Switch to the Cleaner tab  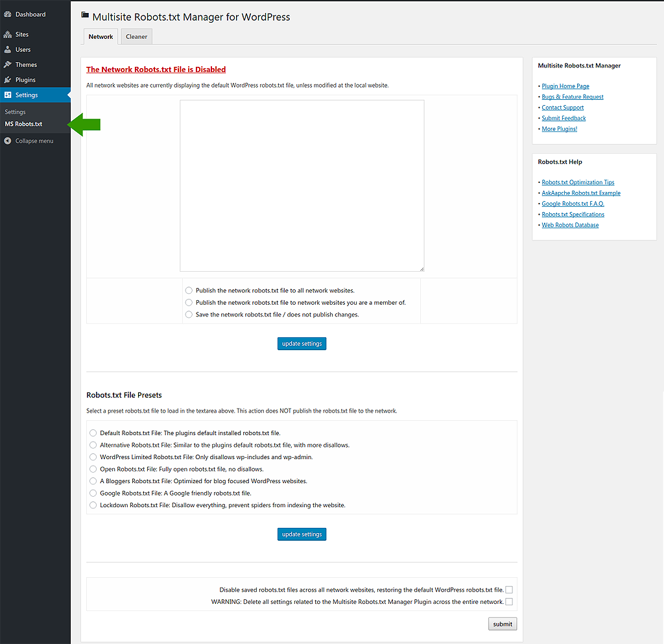point(136,37)
